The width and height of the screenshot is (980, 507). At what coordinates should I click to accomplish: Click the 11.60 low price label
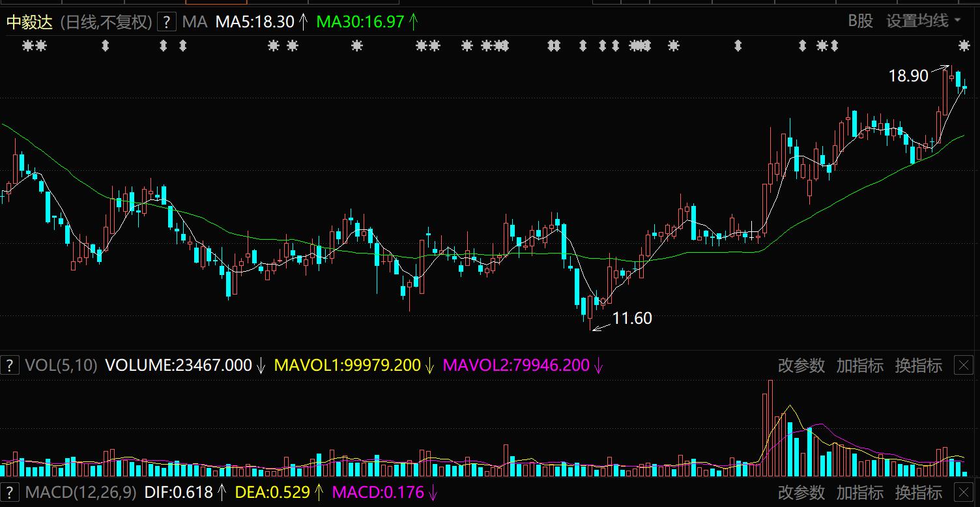coord(632,318)
